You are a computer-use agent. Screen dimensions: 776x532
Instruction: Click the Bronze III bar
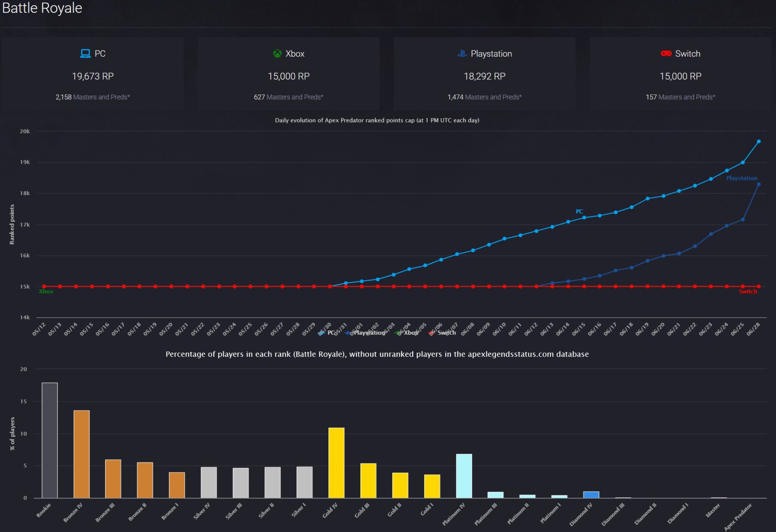point(113,479)
